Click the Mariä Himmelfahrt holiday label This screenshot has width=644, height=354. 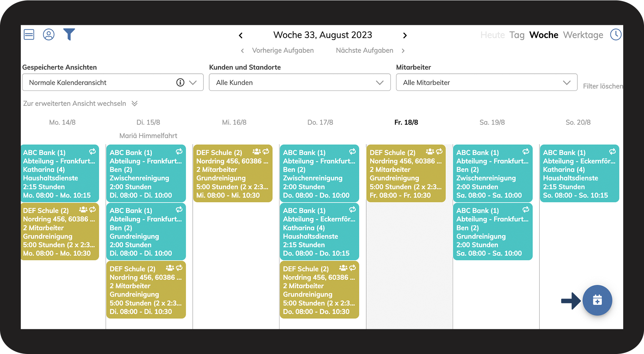pos(148,136)
